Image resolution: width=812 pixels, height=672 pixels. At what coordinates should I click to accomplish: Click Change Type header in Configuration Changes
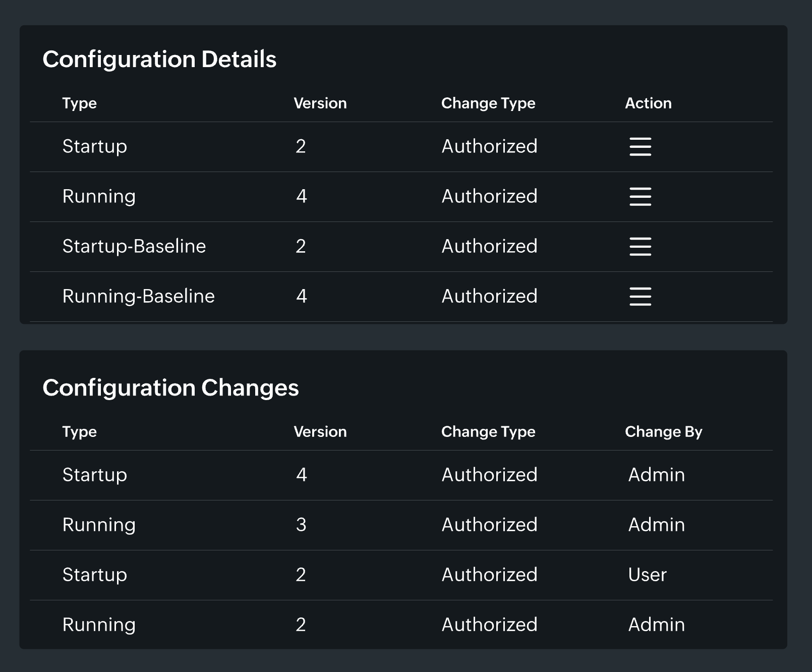coord(488,432)
